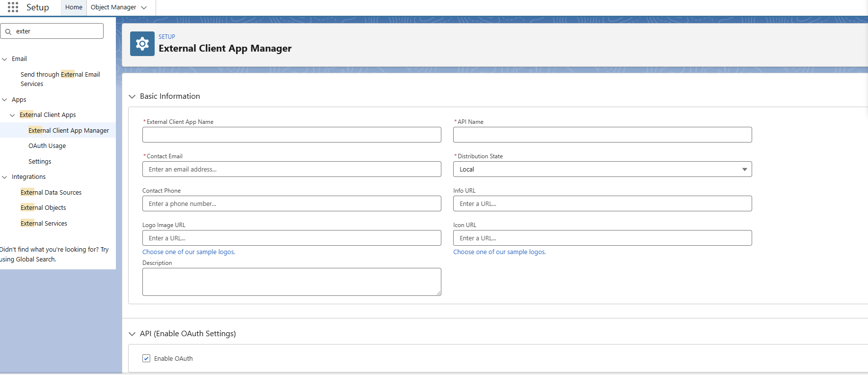This screenshot has width=868, height=375.
Task: Focus the API Name field
Action: point(602,135)
